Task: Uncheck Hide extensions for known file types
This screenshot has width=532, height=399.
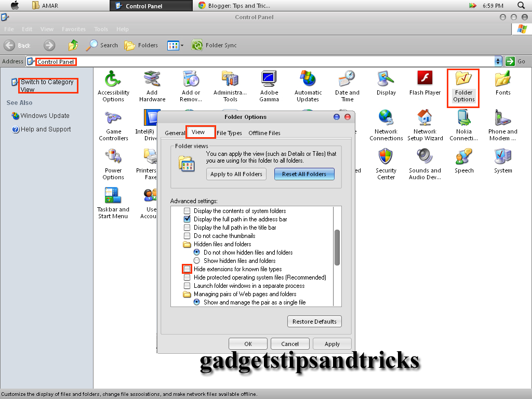Action: tap(186, 269)
